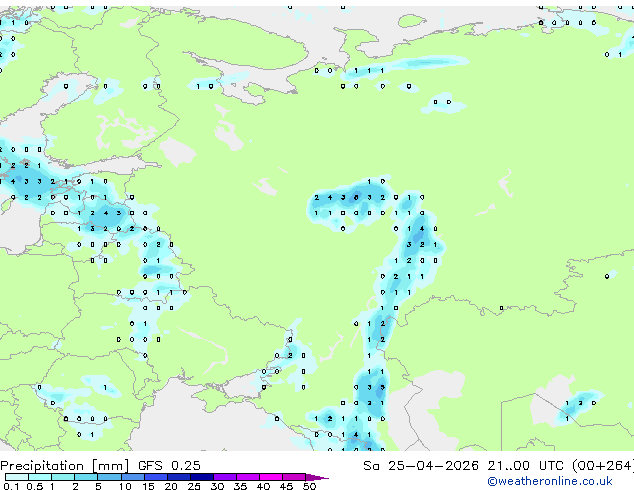Click the legend value '0.5'
Screen dimensions: 634x490
coord(35,486)
